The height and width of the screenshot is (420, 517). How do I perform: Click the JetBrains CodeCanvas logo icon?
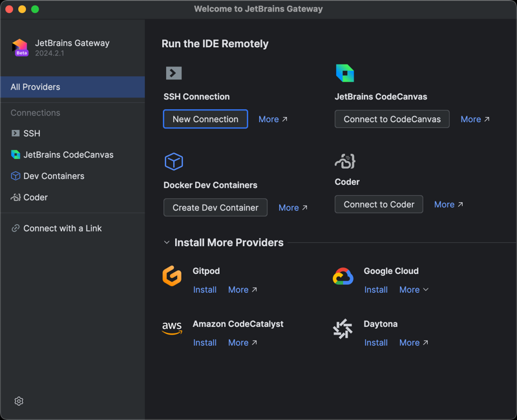pyautogui.click(x=344, y=73)
